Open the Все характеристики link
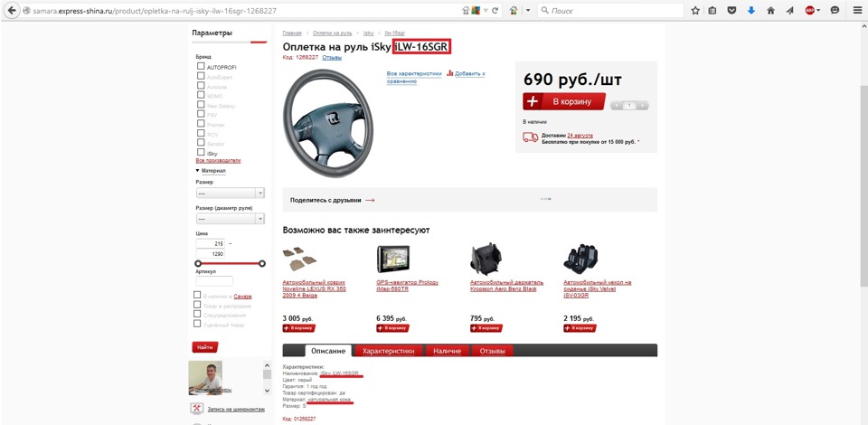The image size is (868, 425). tap(414, 73)
